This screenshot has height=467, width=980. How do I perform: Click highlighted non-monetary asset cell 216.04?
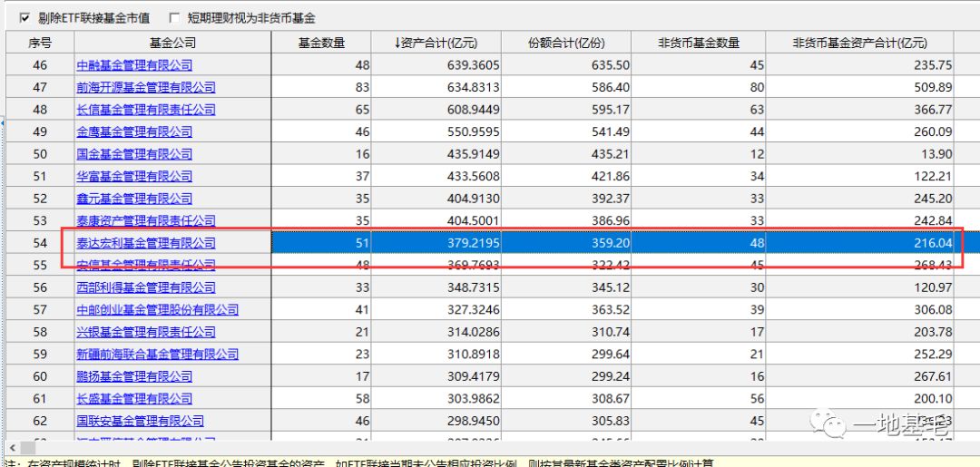860,243
